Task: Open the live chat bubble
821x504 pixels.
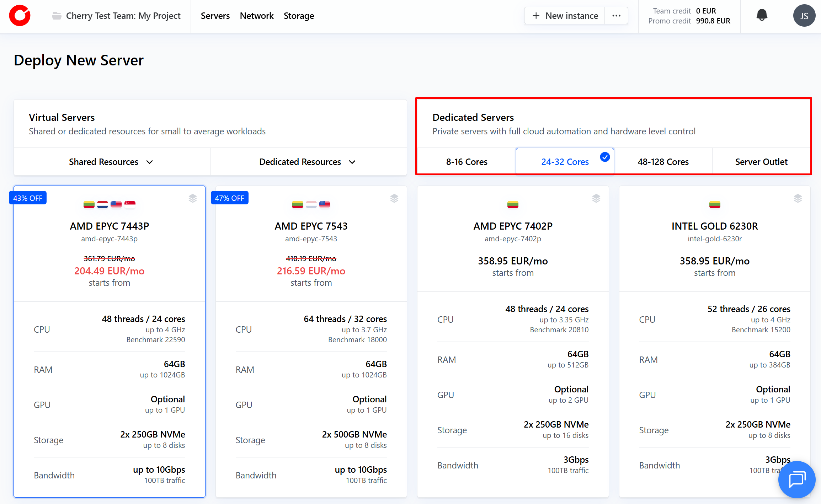Action: pyautogui.click(x=796, y=479)
